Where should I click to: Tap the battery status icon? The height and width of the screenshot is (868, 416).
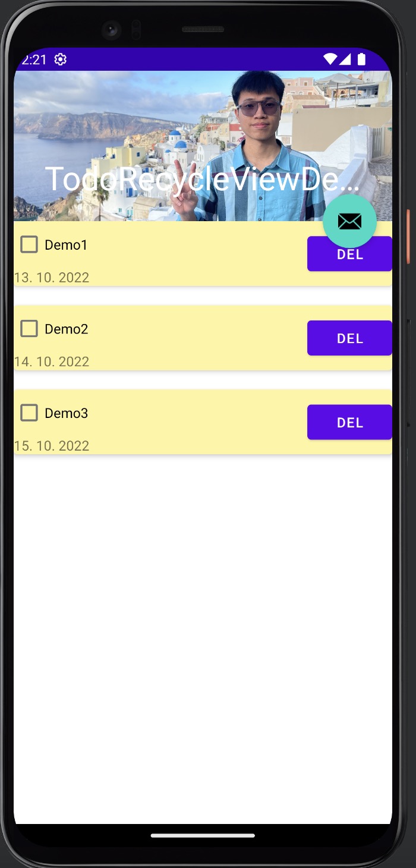point(361,59)
